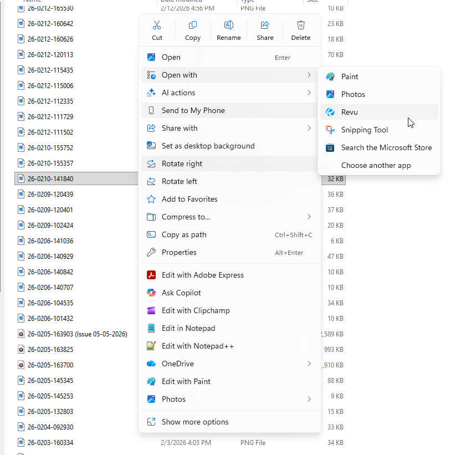Expand the OneDrive submenu chevron
This screenshot has height=455, width=476.
point(309,364)
